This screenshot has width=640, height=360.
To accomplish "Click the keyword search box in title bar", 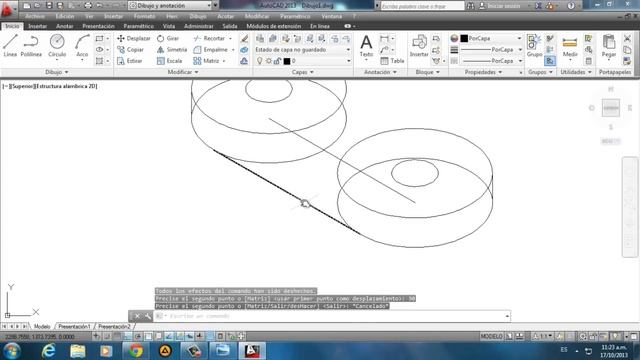I will 422,6.
